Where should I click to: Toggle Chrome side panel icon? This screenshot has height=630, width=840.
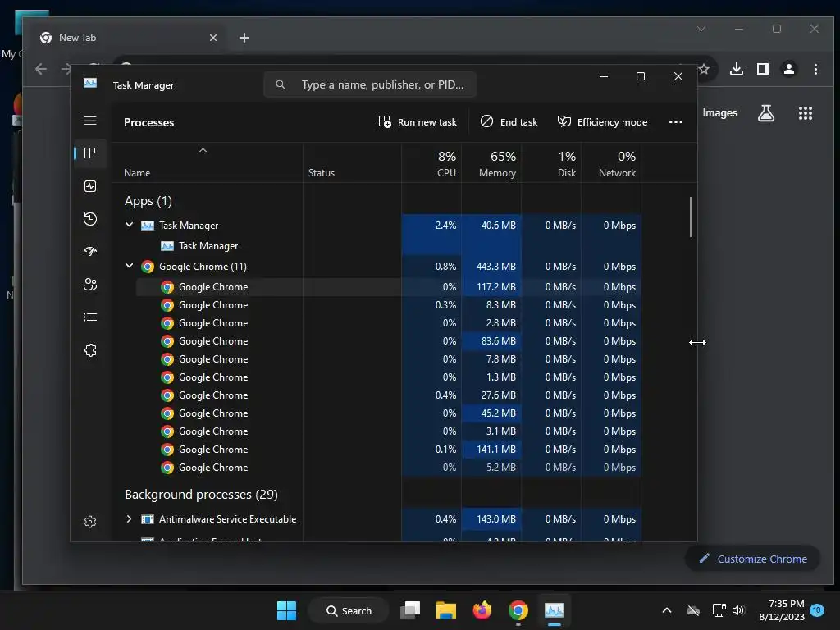point(763,69)
